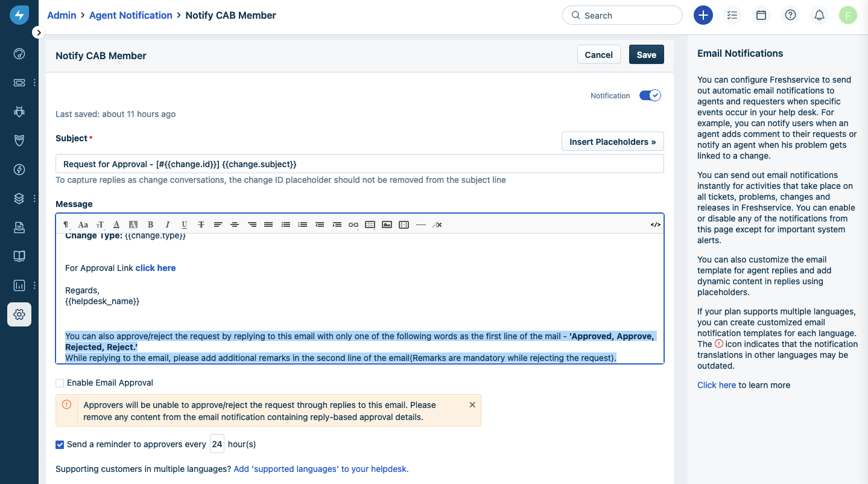Apply italic formatting
Image resolution: width=868 pixels, height=484 pixels.
(167, 224)
